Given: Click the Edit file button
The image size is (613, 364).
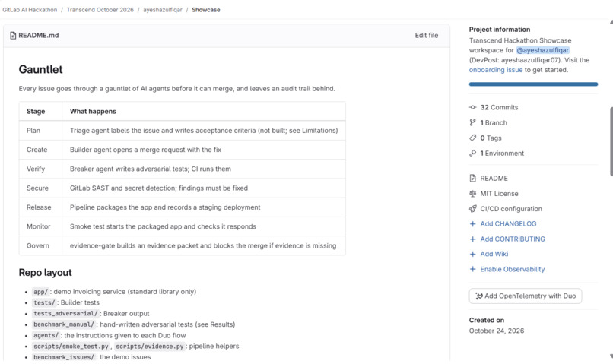Looking at the screenshot, I should coord(427,36).
